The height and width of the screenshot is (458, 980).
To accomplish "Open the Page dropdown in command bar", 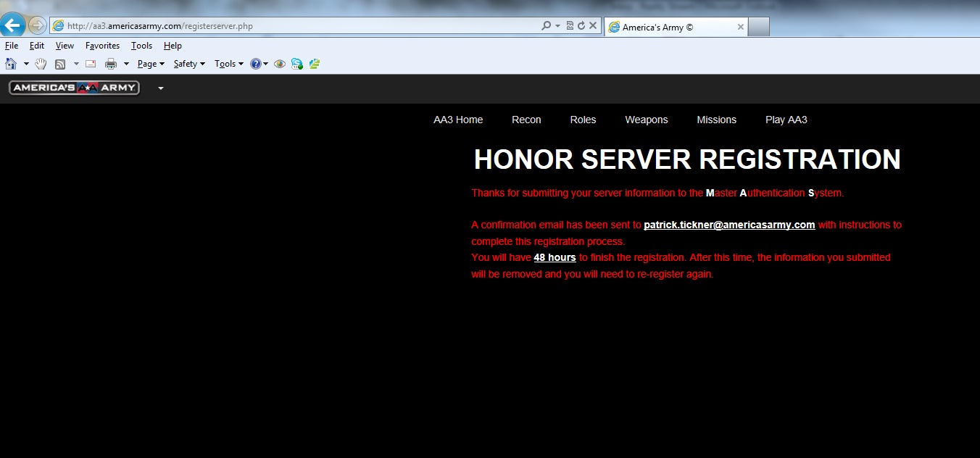I will (x=151, y=64).
